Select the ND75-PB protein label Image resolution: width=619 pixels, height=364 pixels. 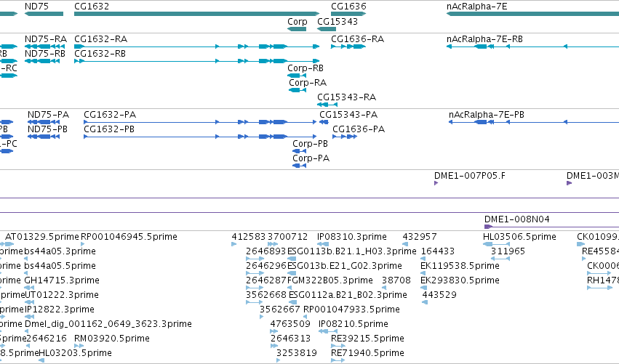point(47,129)
